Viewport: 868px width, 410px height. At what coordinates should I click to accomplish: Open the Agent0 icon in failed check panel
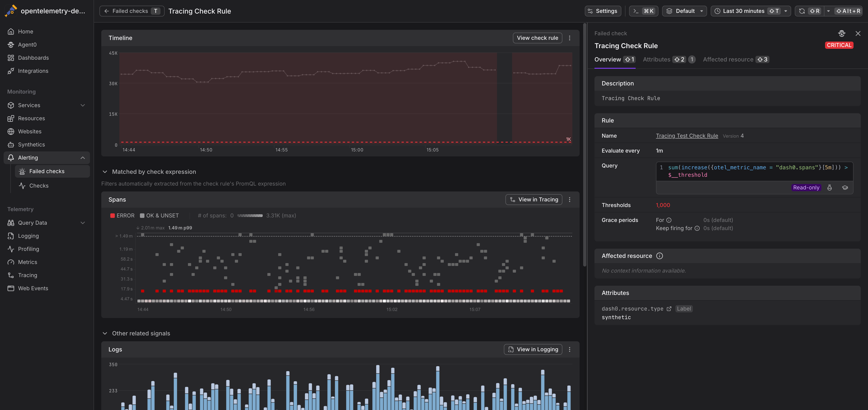841,33
